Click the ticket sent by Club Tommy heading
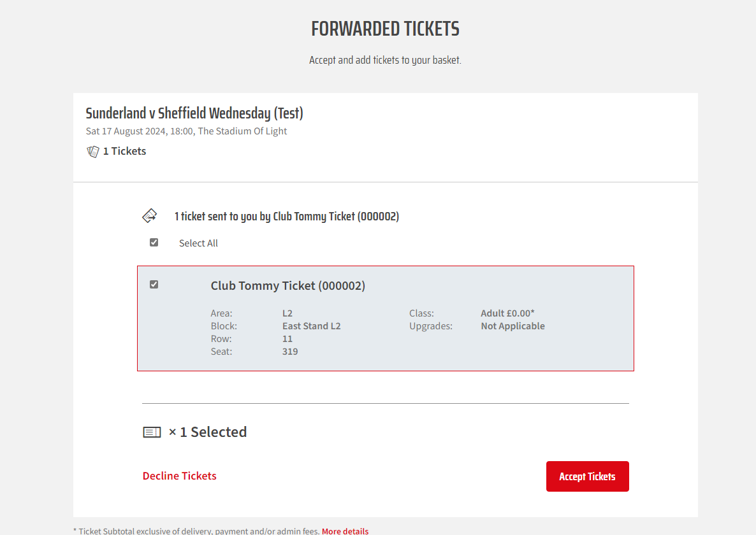The height and width of the screenshot is (535, 756). click(287, 217)
